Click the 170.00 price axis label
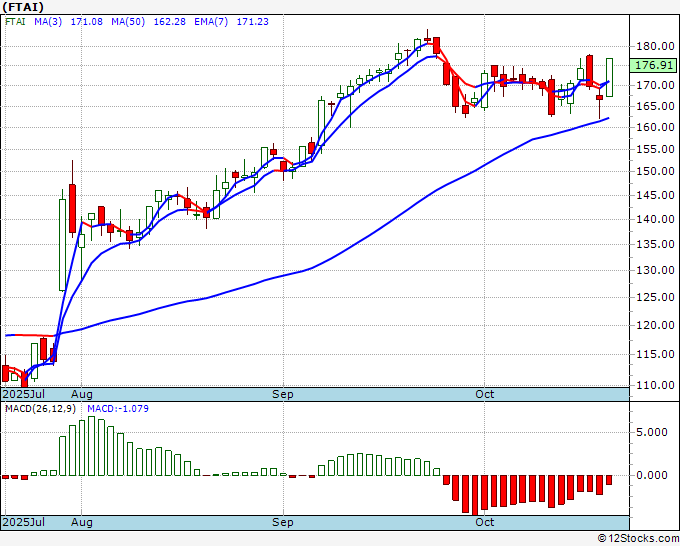The image size is (680, 546). click(x=655, y=85)
